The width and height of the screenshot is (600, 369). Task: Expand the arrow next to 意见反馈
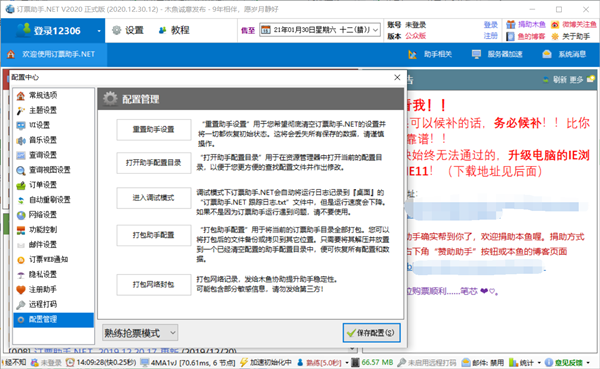pos(588,362)
